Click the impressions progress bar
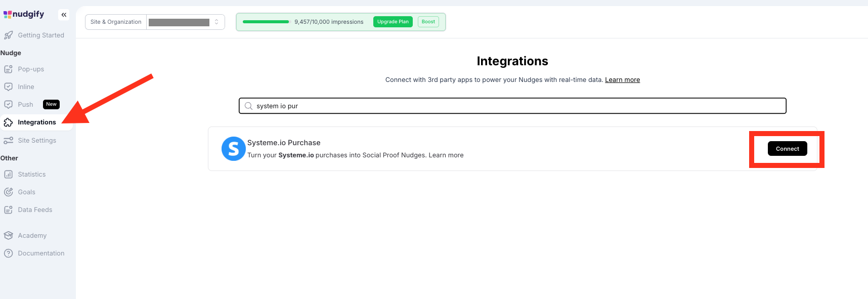 click(266, 22)
